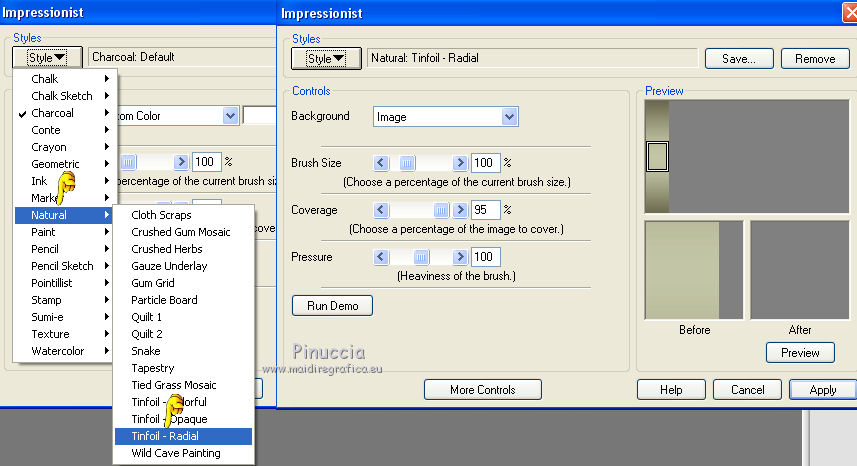Image resolution: width=857 pixels, height=466 pixels.
Task: Choose Tapestry from submenu
Action: tap(183, 368)
